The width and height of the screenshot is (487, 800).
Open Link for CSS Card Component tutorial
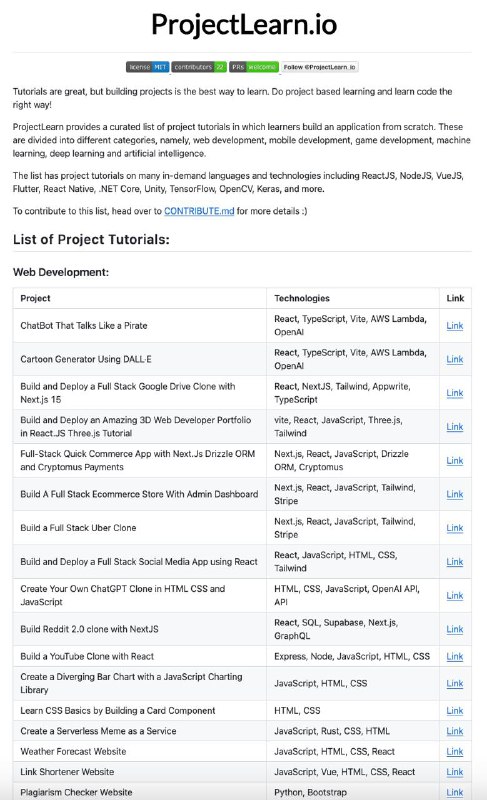(x=454, y=710)
